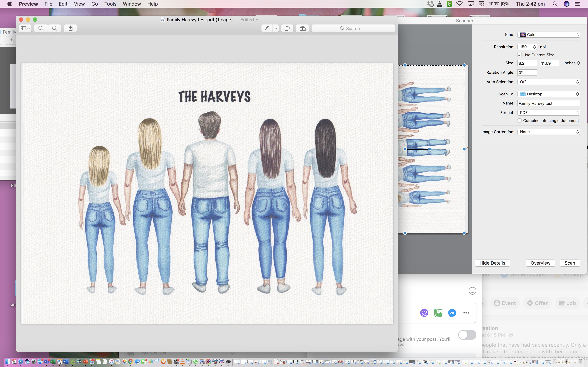Open Spotlight search in menu bar

[x=555, y=4]
